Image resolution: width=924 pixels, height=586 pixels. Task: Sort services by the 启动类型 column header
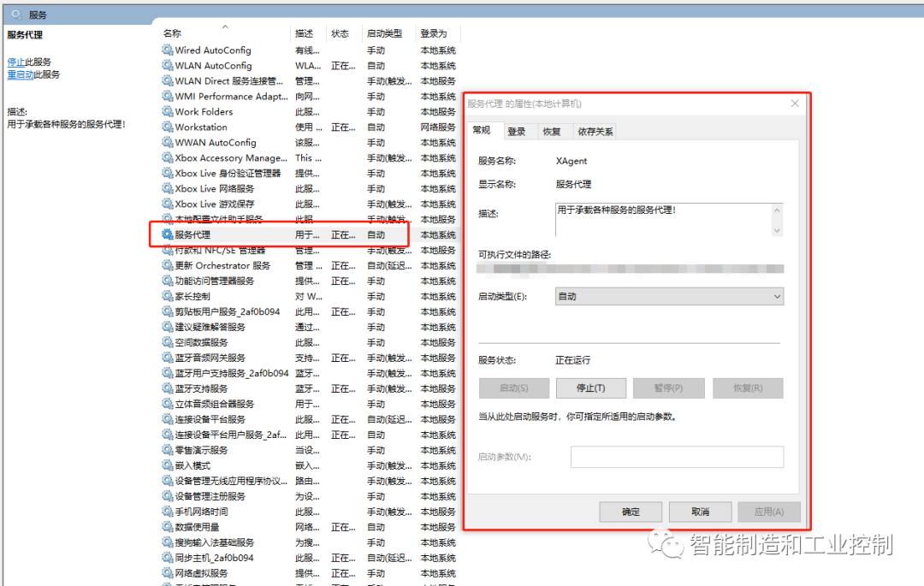pyautogui.click(x=384, y=33)
